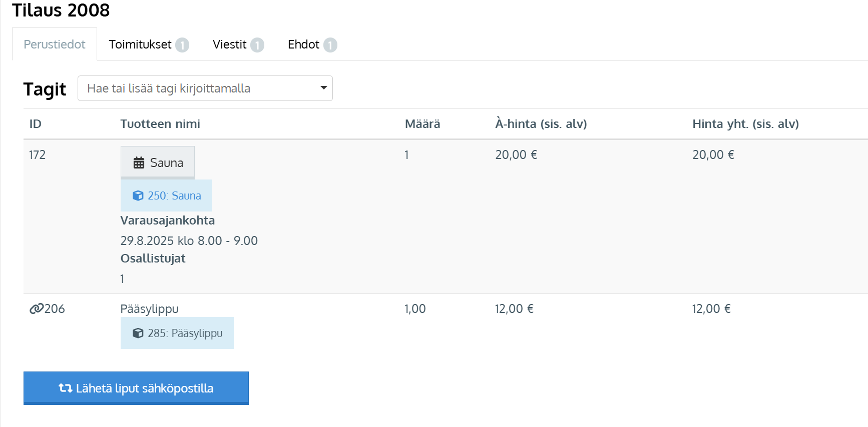Click the linked ID 206
Screen dimensions: 868x427
[x=55, y=309]
